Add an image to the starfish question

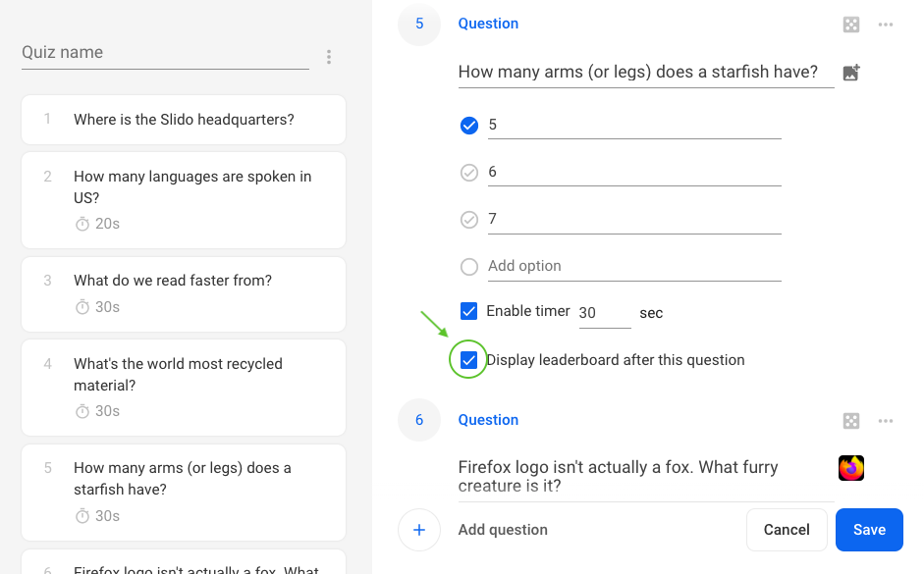tap(851, 73)
